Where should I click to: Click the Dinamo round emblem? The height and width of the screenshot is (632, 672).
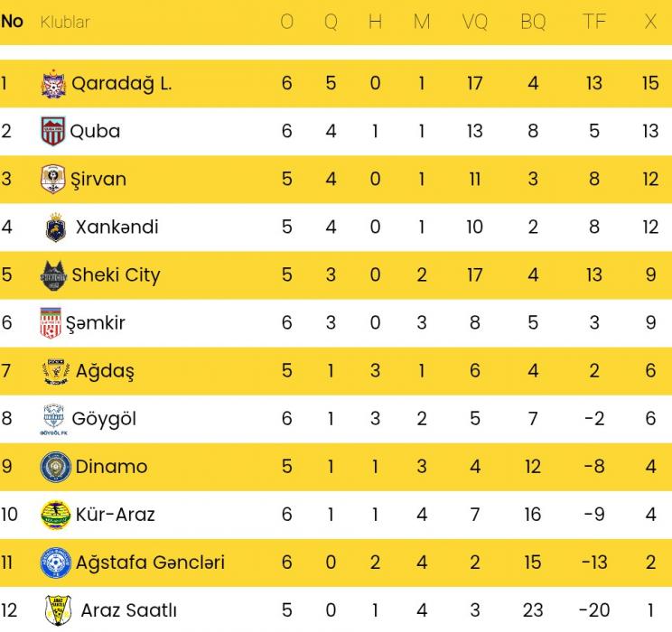point(56,467)
